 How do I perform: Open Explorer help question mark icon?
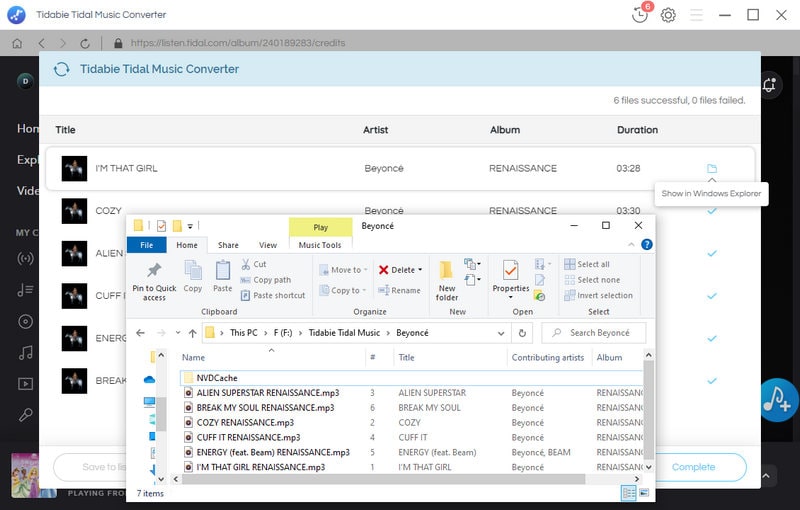[x=646, y=245]
